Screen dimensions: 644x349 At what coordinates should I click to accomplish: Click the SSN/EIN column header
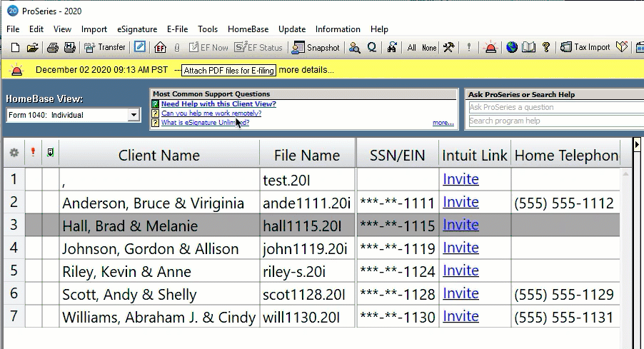click(397, 155)
